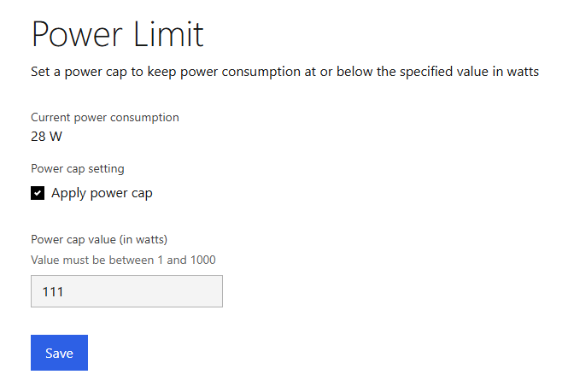Click the "Apply power cap" label text
The width and height of the screenshot is (568, 392).
click(x=102, y=193)
